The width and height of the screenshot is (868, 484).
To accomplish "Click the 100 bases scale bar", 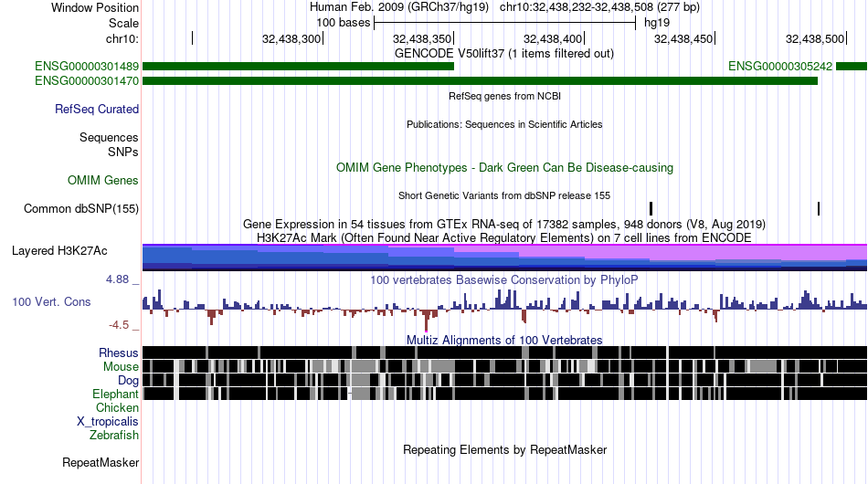I will [504, 23].
